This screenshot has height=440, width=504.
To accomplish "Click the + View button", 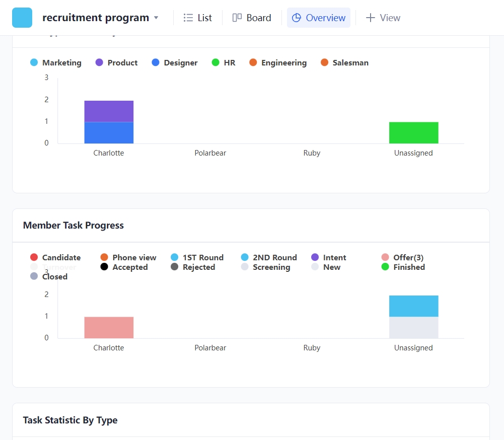I will [383, 17].
